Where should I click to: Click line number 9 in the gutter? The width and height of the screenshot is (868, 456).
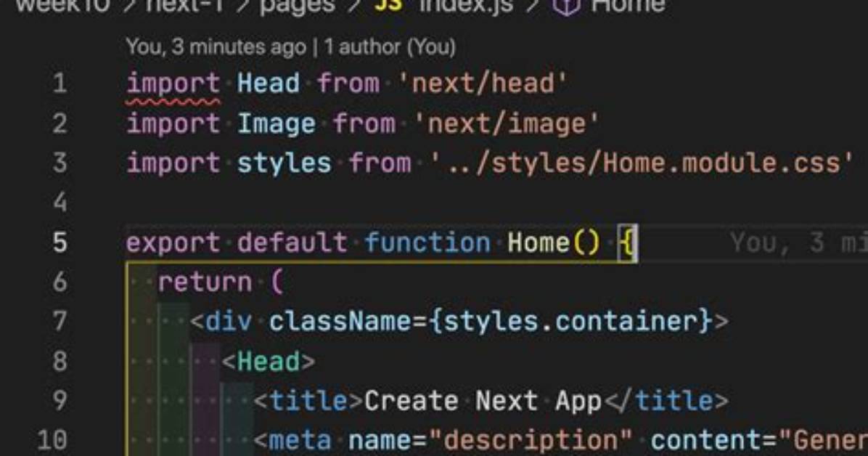(x=60, y=401)
